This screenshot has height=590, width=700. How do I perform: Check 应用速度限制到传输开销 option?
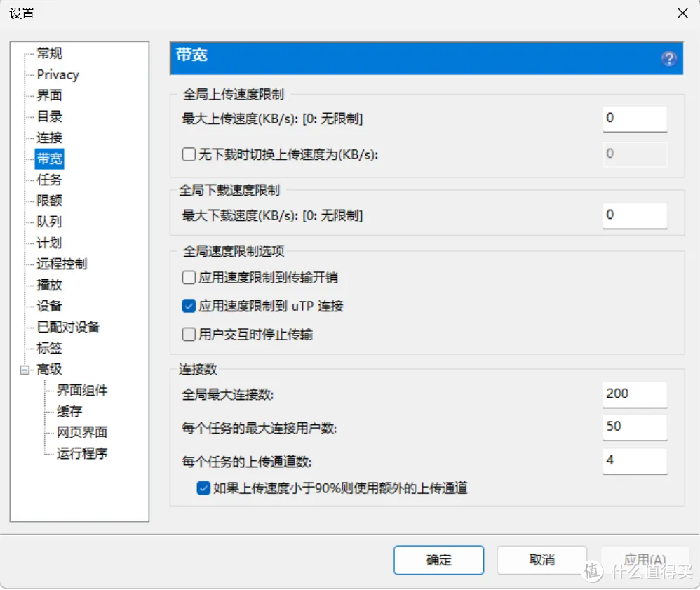click(x=189, y=277)
